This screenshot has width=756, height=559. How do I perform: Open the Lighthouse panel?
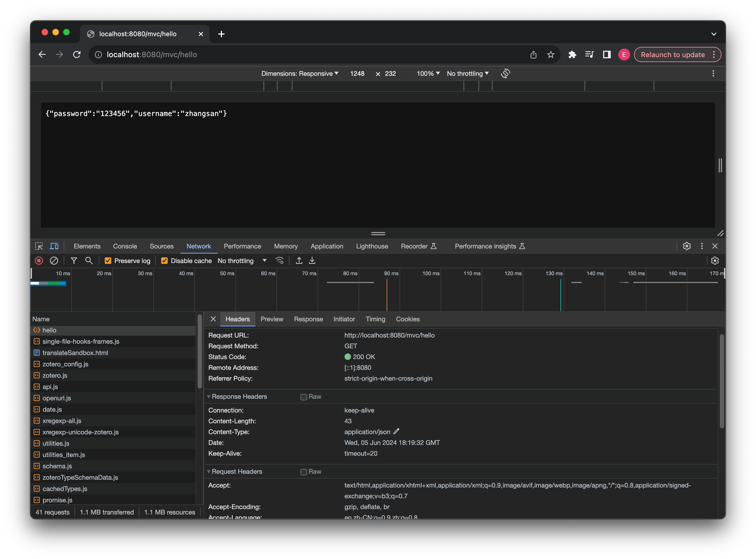tap(372, 246)
